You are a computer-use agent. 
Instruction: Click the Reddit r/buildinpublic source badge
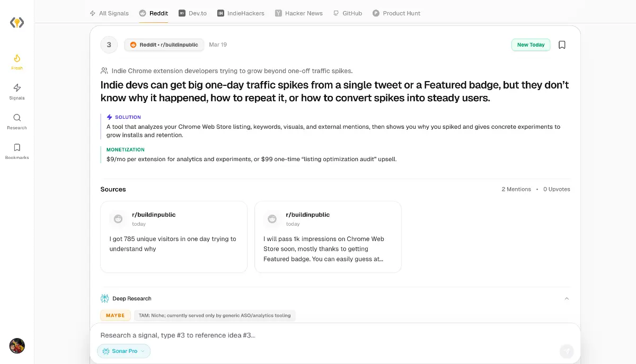click(164, 45)
